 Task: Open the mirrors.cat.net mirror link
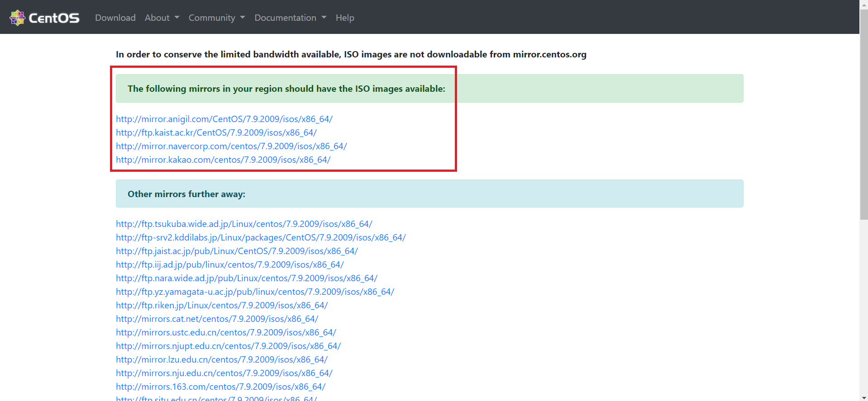tap(217, 319)
